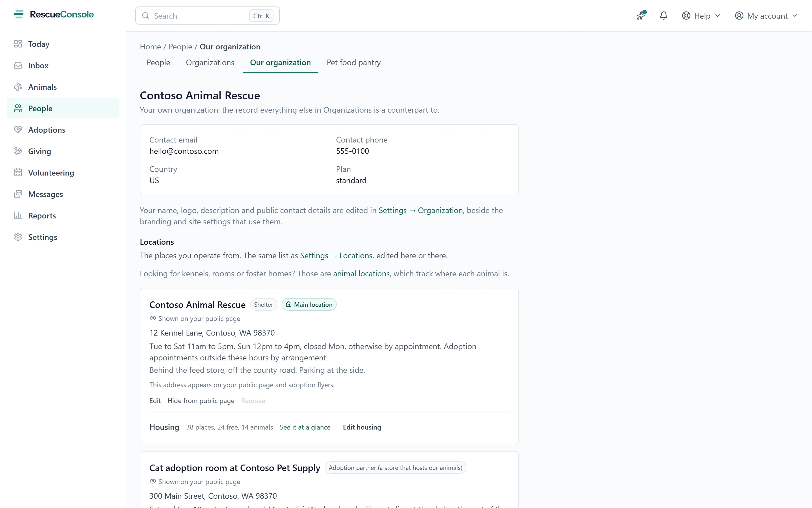
Task: Open the Giving hand icon
Action: click(18, 151)
